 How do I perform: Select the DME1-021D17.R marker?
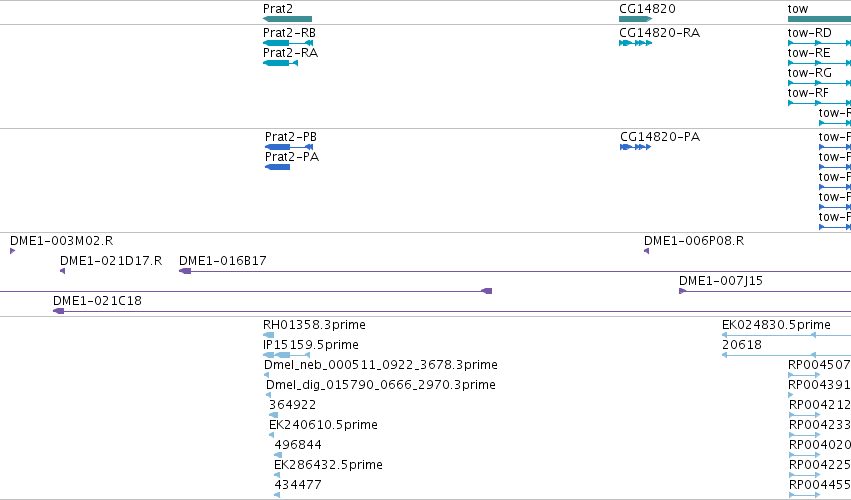point(62,271)
